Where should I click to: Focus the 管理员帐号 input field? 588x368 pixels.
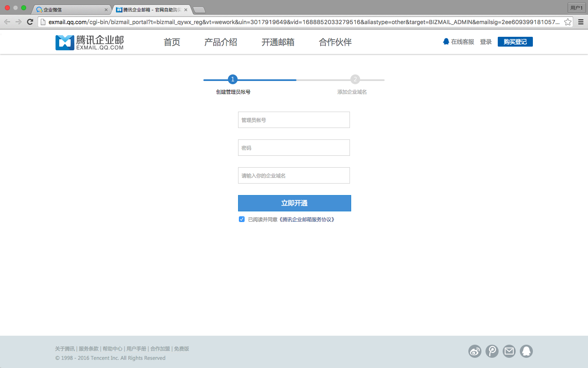pos(294,120)
